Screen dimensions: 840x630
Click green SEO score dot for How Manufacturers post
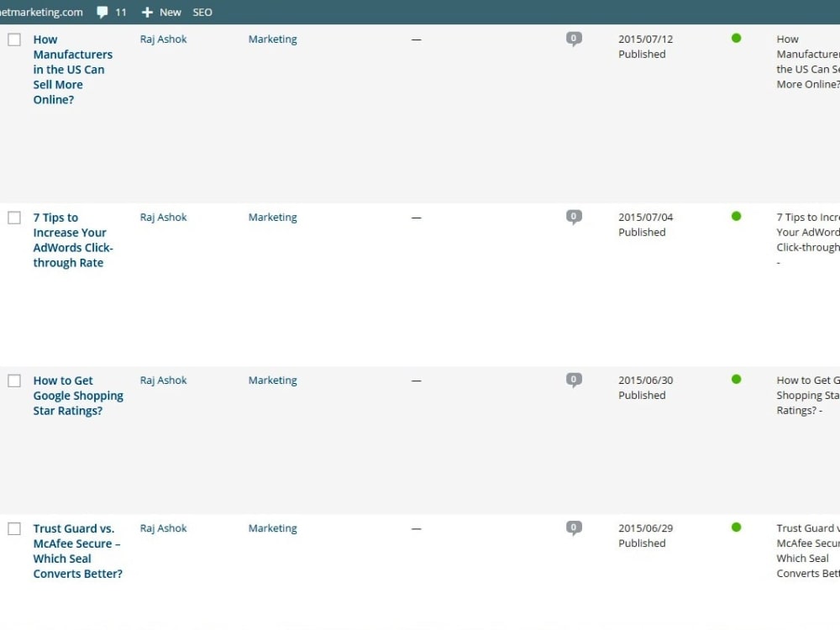pyautogui.click(x=736, y=38)
